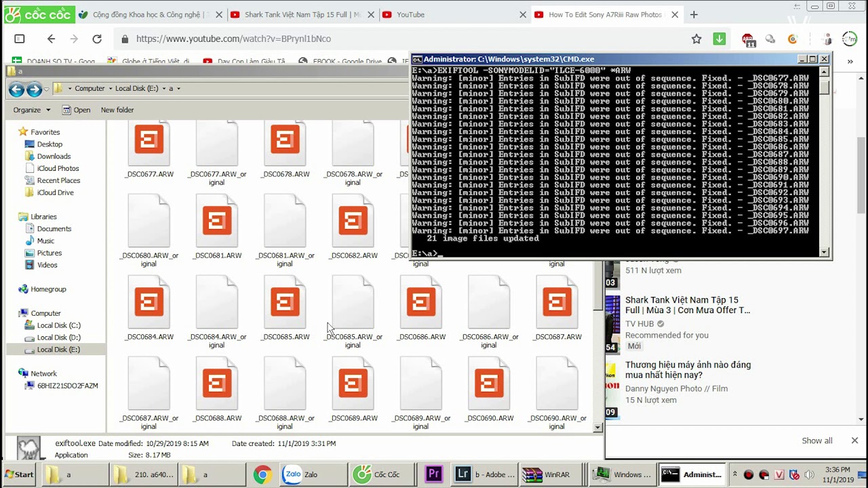Open iCloud Photos in Favorites
The width and height of the screenshot is (868, 488).
coord(58,169)
